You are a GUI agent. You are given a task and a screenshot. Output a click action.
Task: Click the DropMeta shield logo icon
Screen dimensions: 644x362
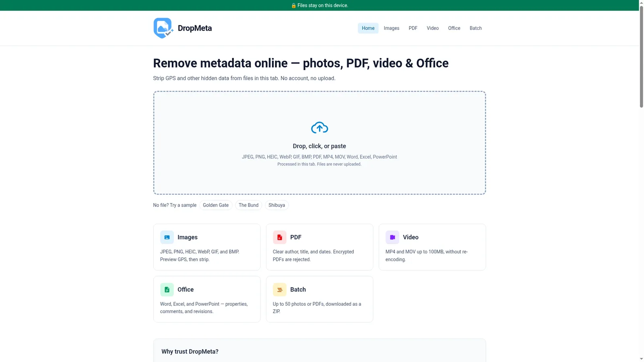point(163,28)
